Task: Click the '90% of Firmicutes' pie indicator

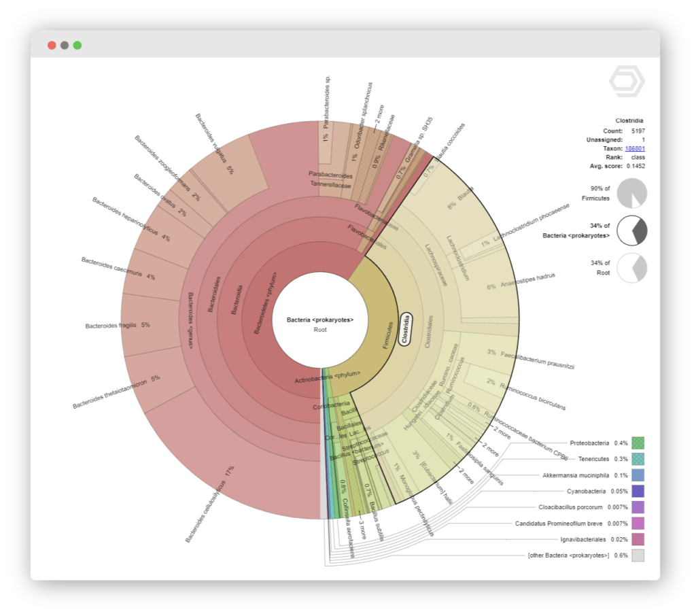Action: click(x=633, y=193)
